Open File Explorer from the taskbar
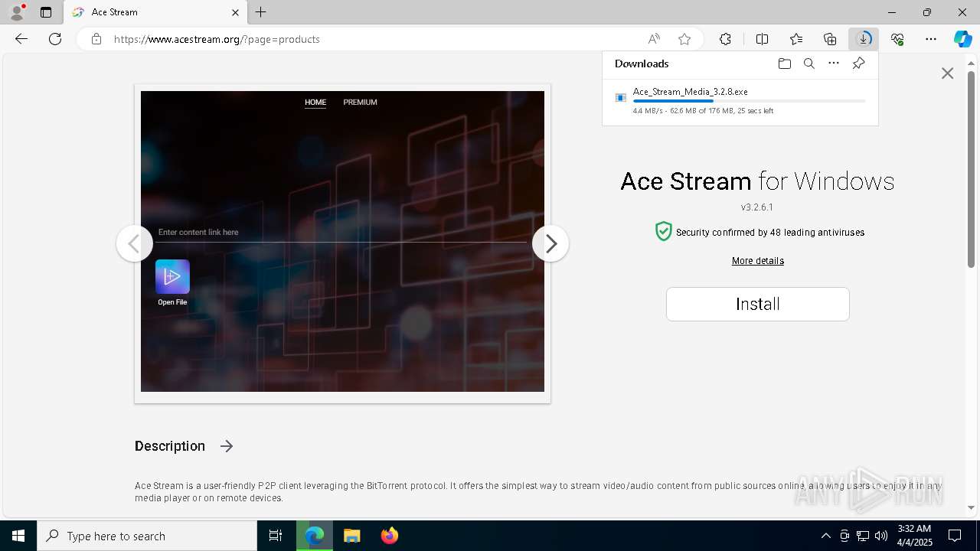Image resolution: width=980 pixels, height=551 pixels. click(x=352, y=536)
